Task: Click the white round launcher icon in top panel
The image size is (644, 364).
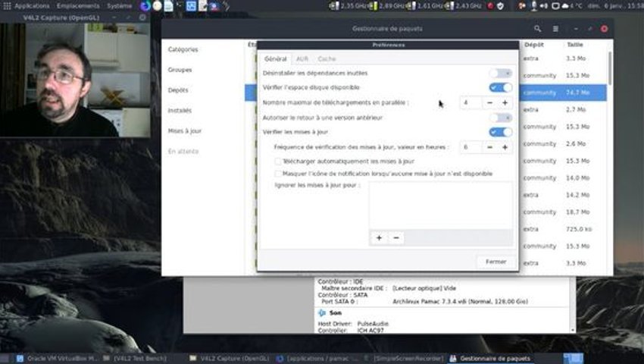Action: coord(157,6)
